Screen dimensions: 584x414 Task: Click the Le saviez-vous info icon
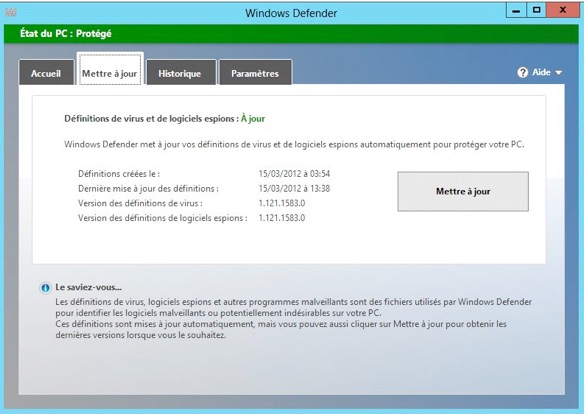pyautogui.click(x=45, y=288)
